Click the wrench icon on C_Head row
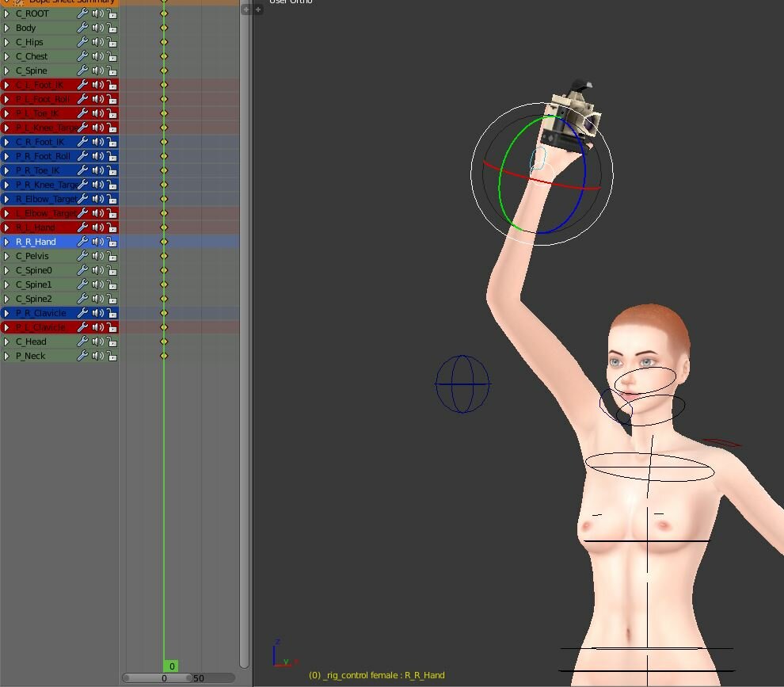The image size is (784, 687). (82, 342)
